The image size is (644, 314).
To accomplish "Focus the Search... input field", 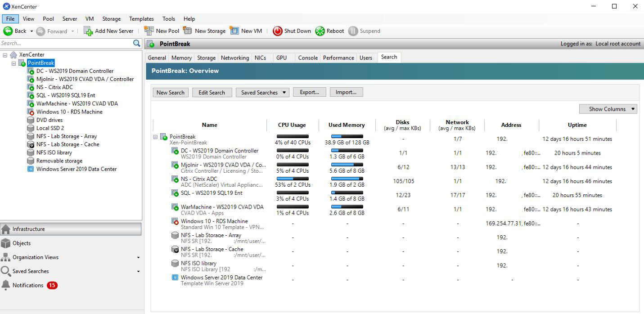I will coord(66,43).
